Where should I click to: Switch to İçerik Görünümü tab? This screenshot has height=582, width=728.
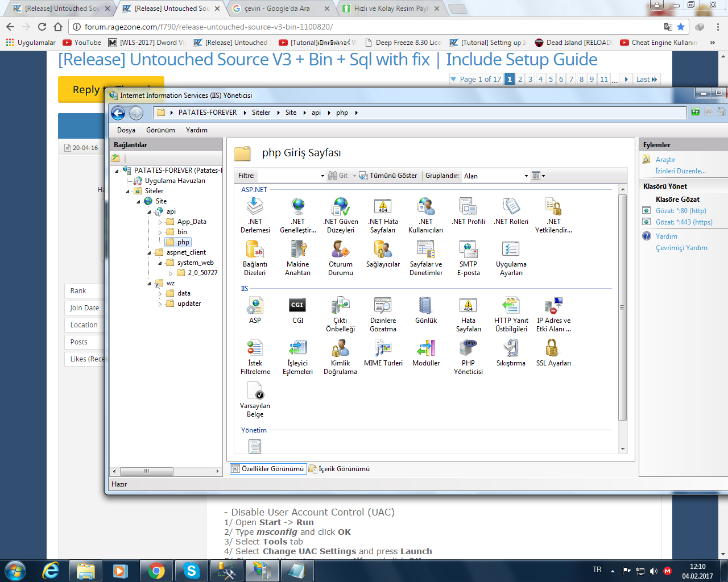(339, 469)
